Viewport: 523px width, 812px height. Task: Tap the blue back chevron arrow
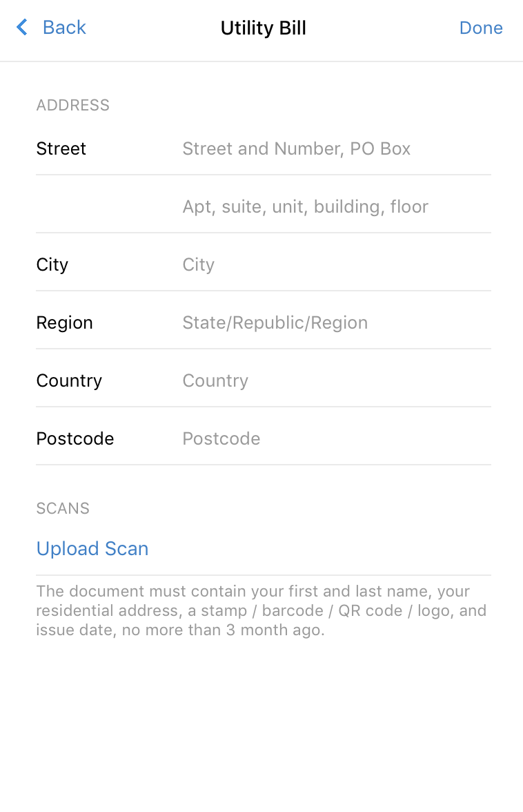click(x=21, y=27)
